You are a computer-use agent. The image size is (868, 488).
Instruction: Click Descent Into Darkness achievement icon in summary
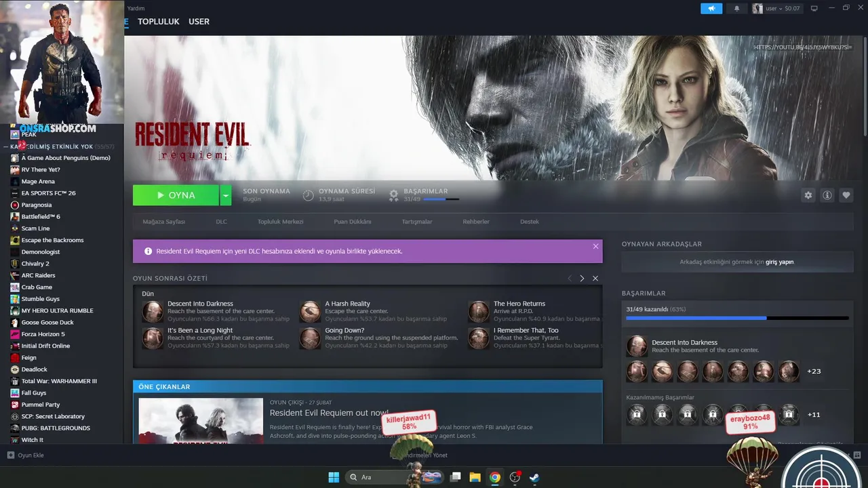pos(153,312)
